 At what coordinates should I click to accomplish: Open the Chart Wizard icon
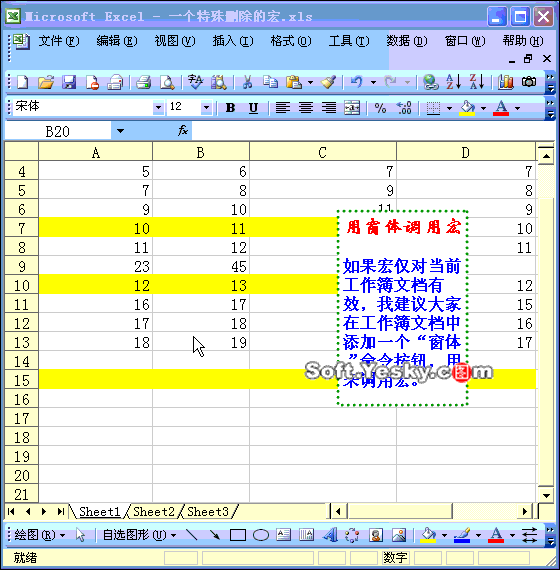505,82
